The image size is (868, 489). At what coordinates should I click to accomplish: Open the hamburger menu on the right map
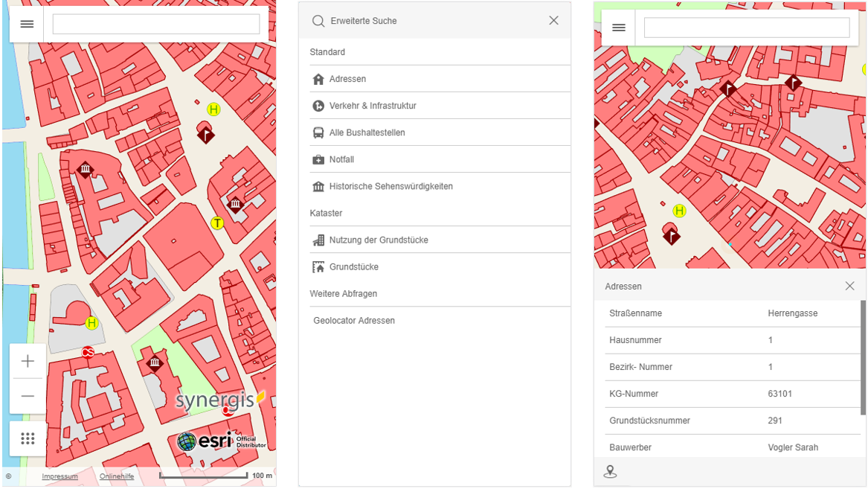click(x=618, y=28)
